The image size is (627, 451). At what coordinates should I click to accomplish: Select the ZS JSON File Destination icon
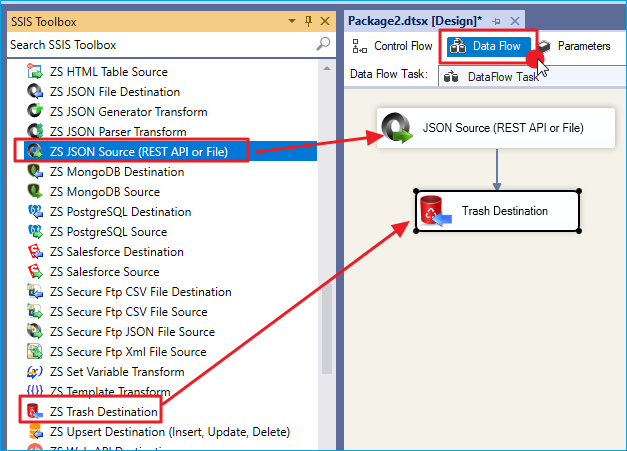35,92
